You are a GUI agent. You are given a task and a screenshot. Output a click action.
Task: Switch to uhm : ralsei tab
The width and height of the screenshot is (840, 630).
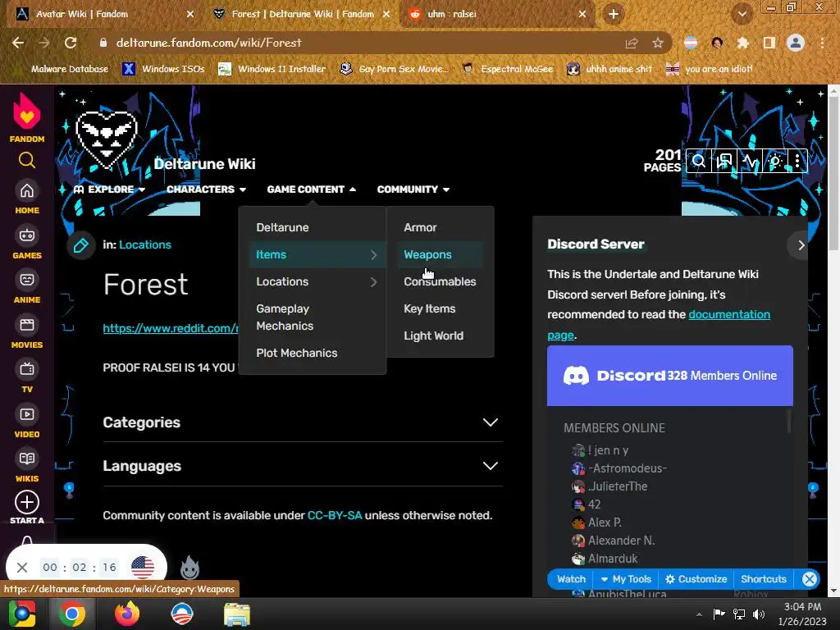498,15
